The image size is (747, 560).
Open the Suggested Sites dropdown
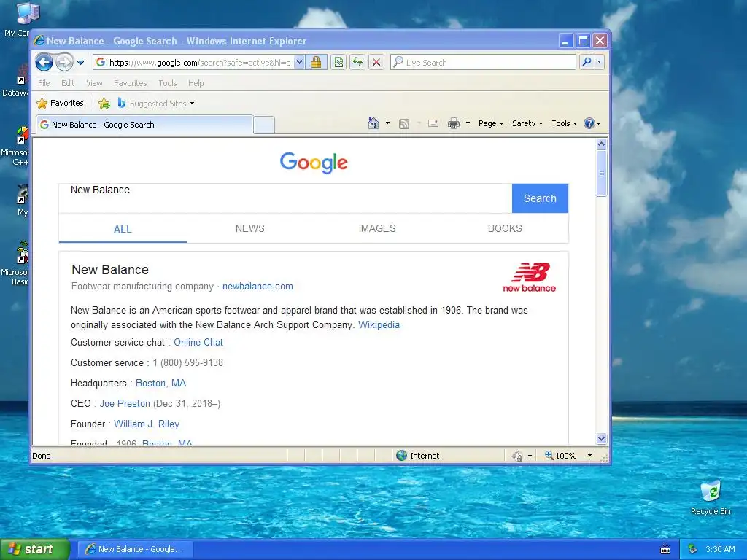pyautogui.click(x=156, y=103)
